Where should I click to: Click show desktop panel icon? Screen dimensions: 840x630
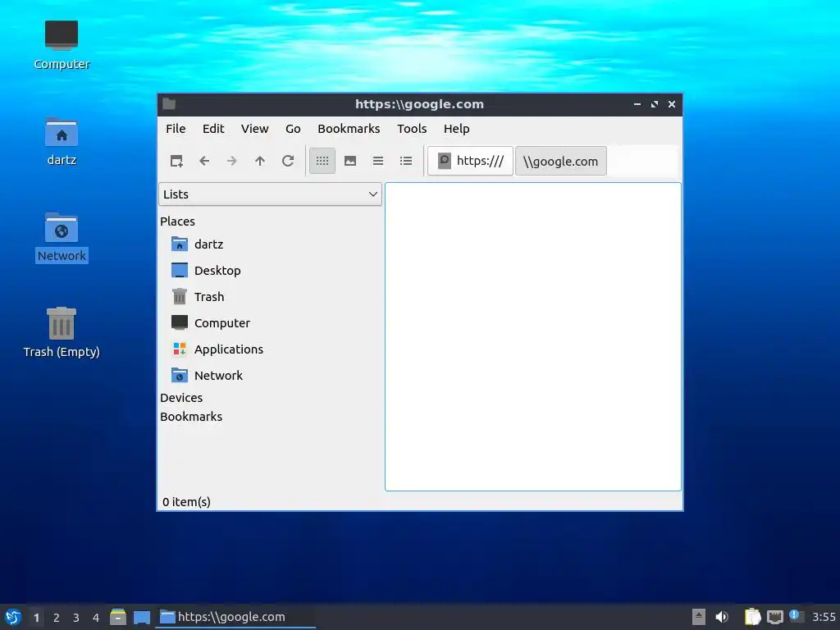(x=141, y=617)
